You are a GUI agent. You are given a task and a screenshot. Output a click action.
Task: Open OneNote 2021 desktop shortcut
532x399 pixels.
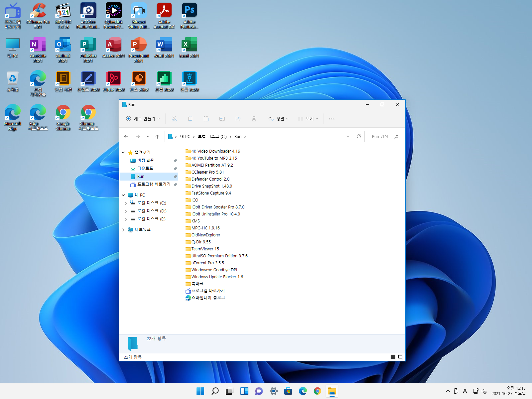(x=38, y=50)
